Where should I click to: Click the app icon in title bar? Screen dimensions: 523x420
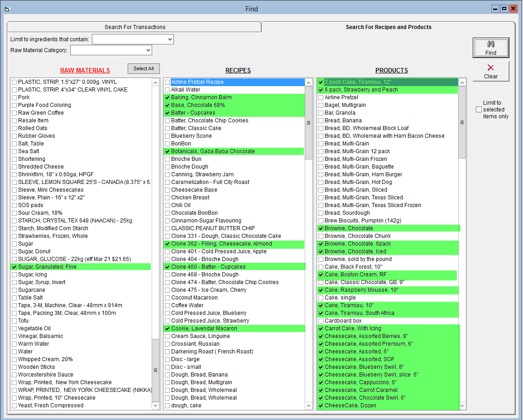click(x=7, y=9)
